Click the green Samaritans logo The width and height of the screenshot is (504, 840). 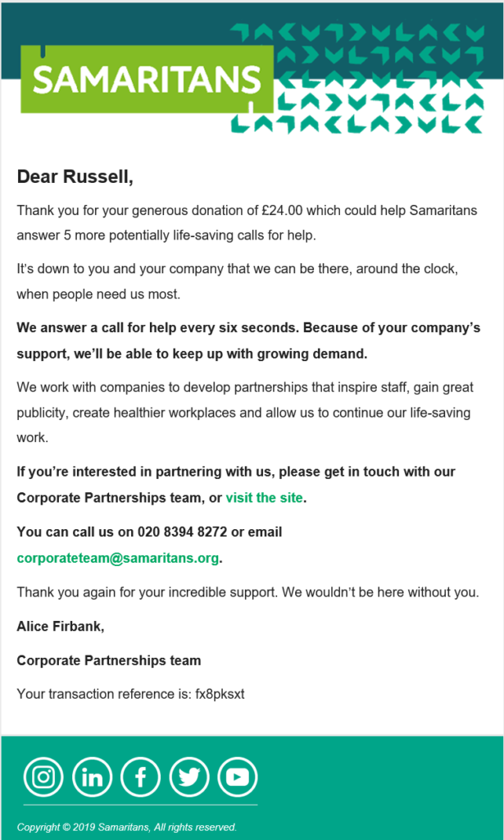147,80
